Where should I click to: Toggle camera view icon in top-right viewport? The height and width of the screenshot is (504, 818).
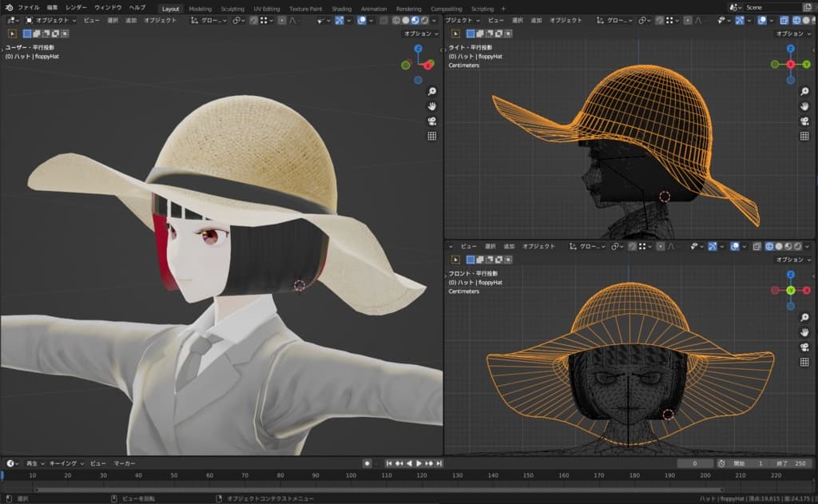tap(805, 121)
